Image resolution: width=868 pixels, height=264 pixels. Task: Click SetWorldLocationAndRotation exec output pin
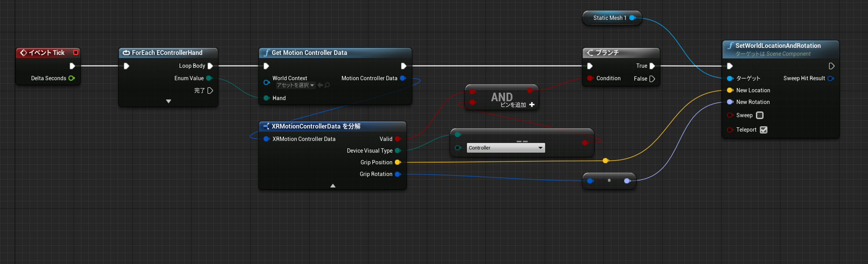831,66
